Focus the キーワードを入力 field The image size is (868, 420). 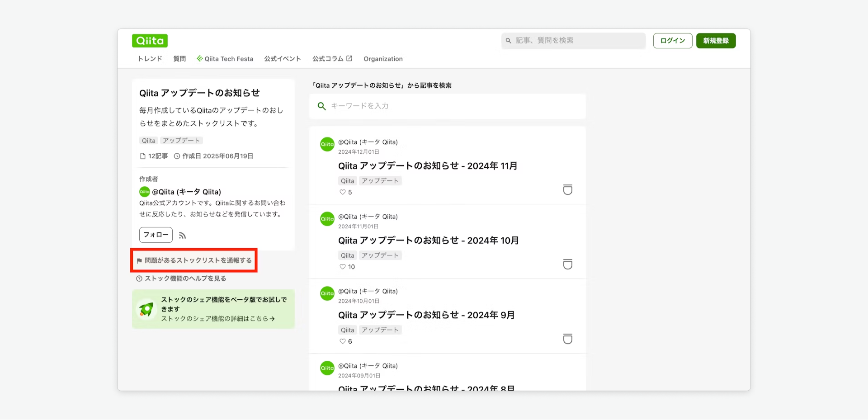(448, 106)
